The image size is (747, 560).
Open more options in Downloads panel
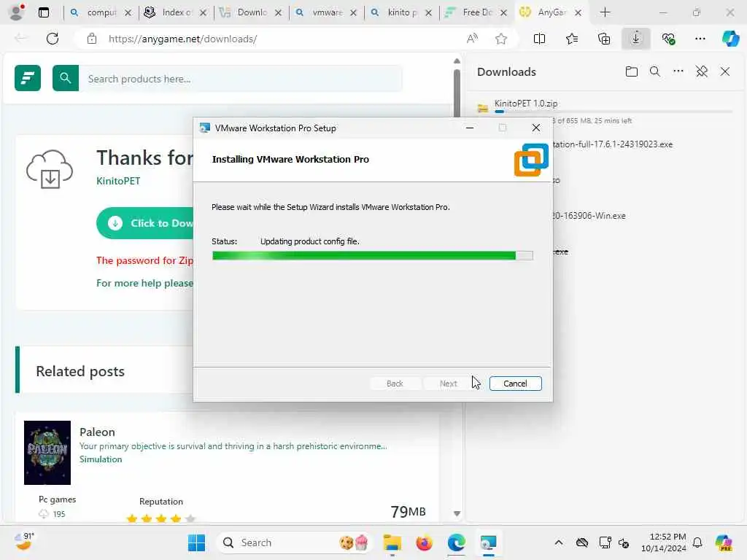(678, 71)
